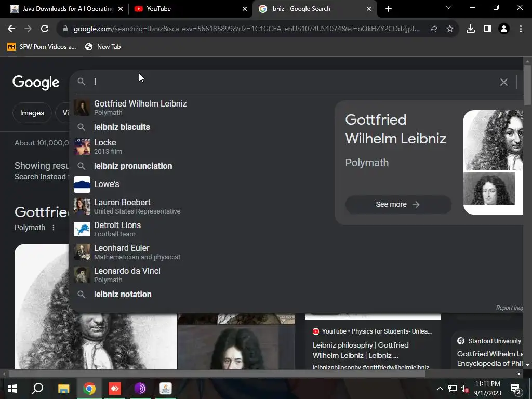Open the taskbar clock and date
The image size is (532, 399).
(487, 389)
